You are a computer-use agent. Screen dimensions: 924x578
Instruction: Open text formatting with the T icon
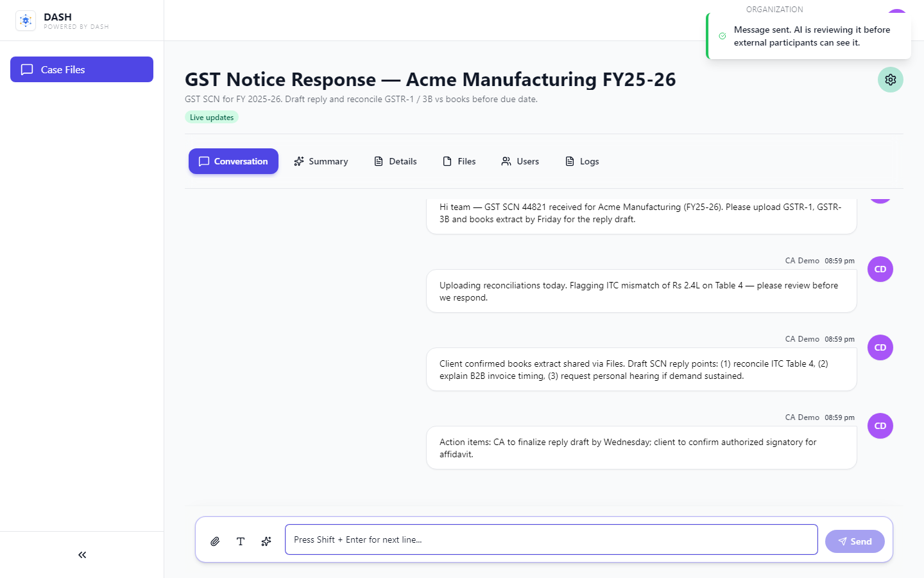pyautogui.click(x=241, y=541)
